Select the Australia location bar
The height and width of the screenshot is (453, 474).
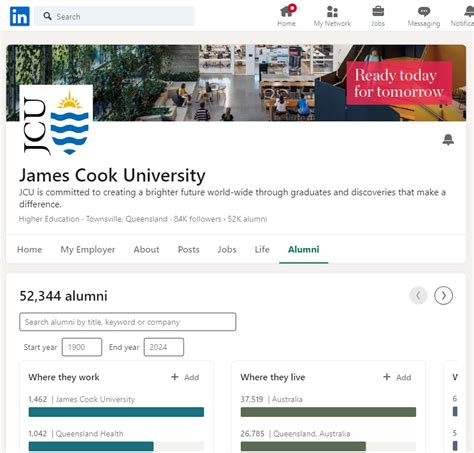[328, 412]
